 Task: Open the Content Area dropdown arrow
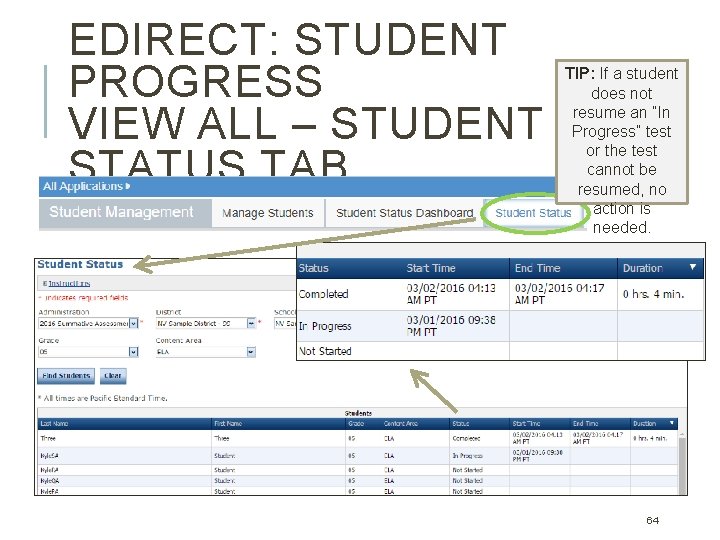point(251,352)
